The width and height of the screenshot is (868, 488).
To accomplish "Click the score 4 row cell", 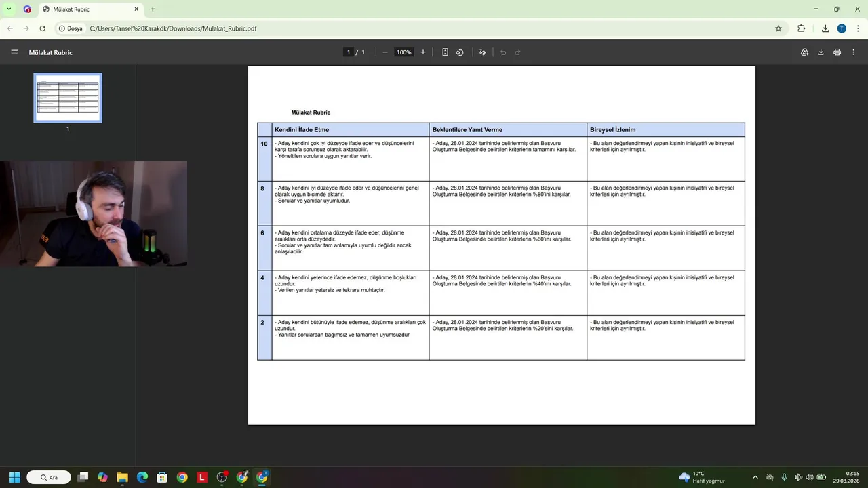I will (264, 293).
